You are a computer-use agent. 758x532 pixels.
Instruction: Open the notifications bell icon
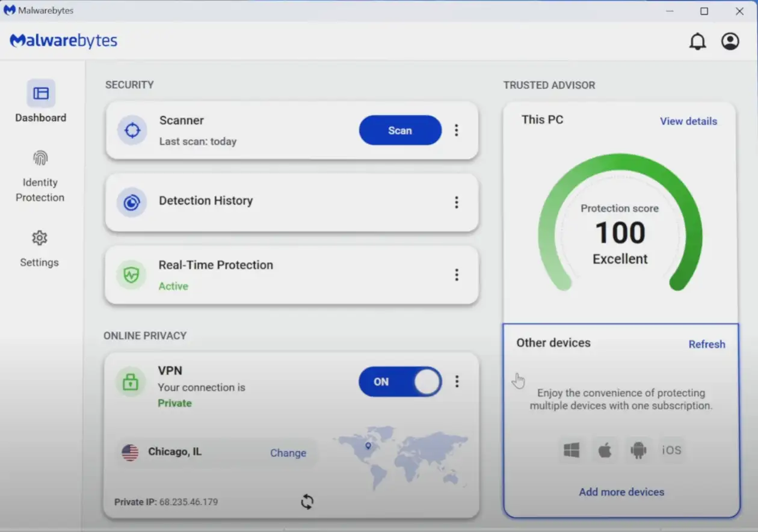tap(697, 41)
